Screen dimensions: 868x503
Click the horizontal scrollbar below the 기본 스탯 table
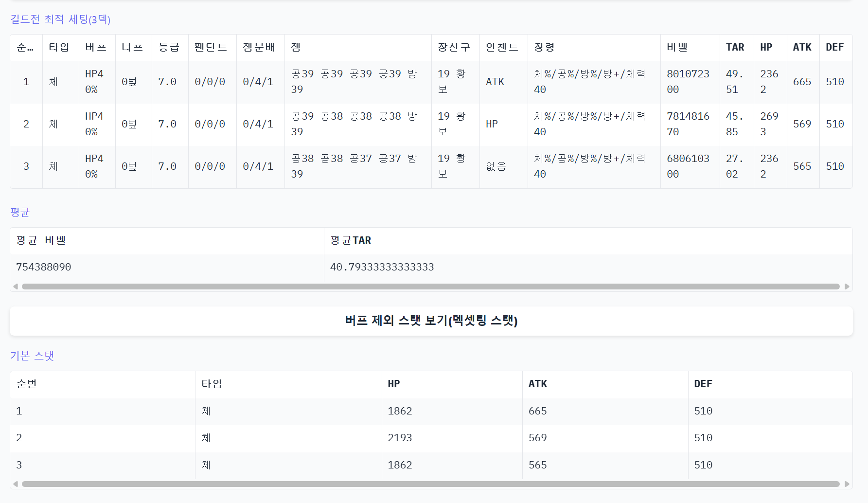[430, 484]
